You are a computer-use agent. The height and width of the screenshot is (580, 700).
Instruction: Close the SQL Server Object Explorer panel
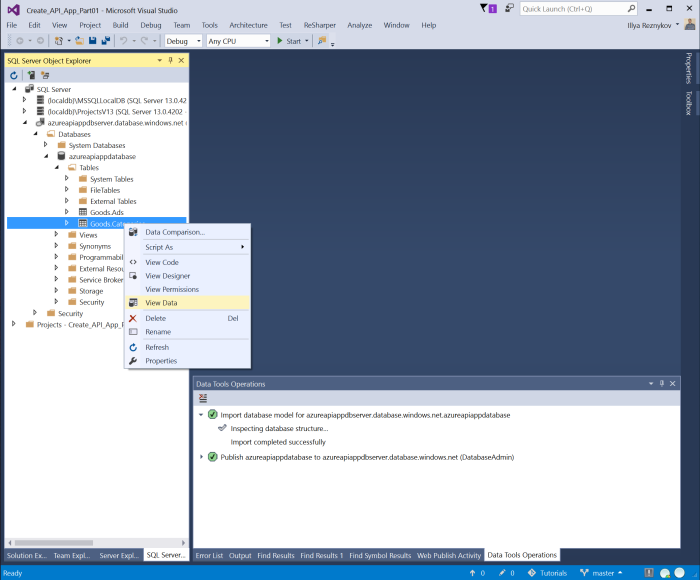click(x=181, y=60)
